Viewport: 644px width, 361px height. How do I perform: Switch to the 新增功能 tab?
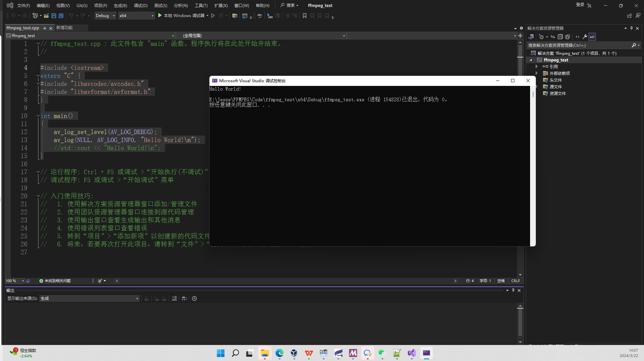[x=64, y=28]
